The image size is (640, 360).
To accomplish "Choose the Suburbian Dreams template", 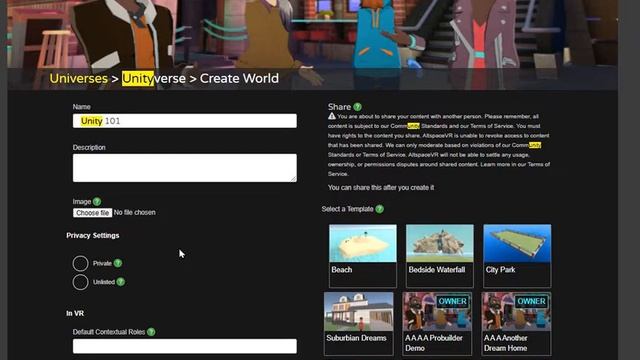I will (359, 323).
